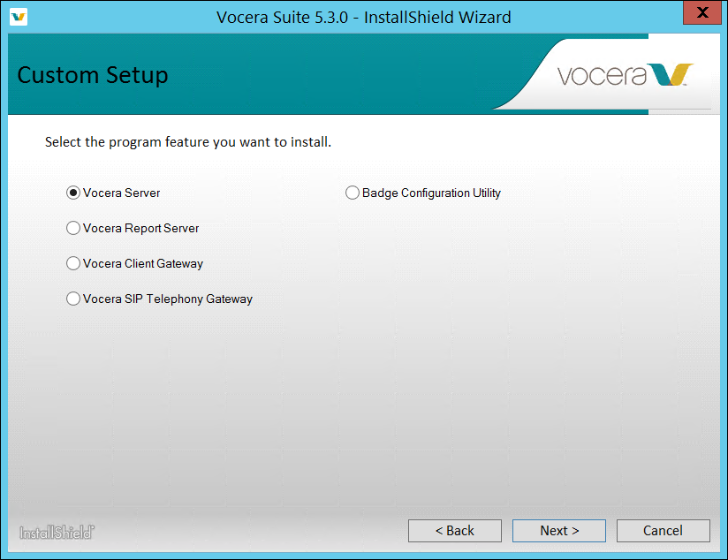728x560 pixels.
Task: Click the 'Vocera Report Server' label text
Action: pos(141,228)
